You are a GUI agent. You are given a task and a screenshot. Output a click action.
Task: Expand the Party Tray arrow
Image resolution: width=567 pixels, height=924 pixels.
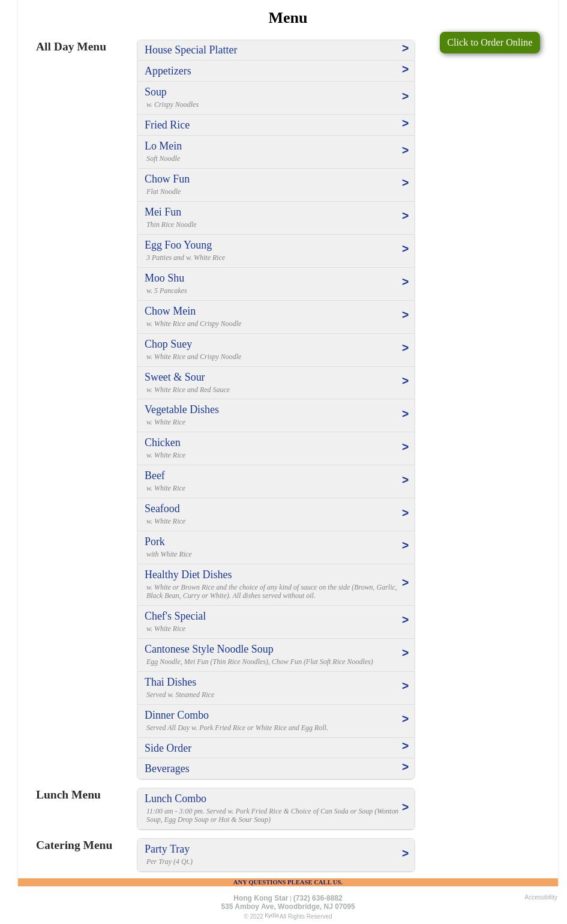pyautogui.click(x=405, y=854)
